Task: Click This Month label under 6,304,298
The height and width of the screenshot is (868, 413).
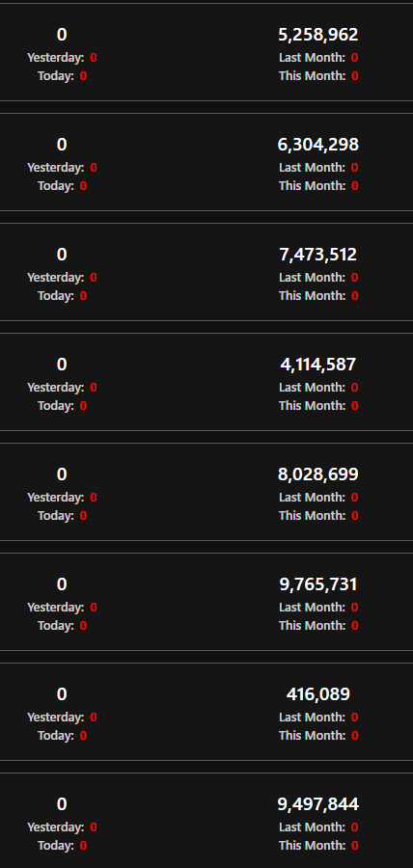Action: coord(313,186)
